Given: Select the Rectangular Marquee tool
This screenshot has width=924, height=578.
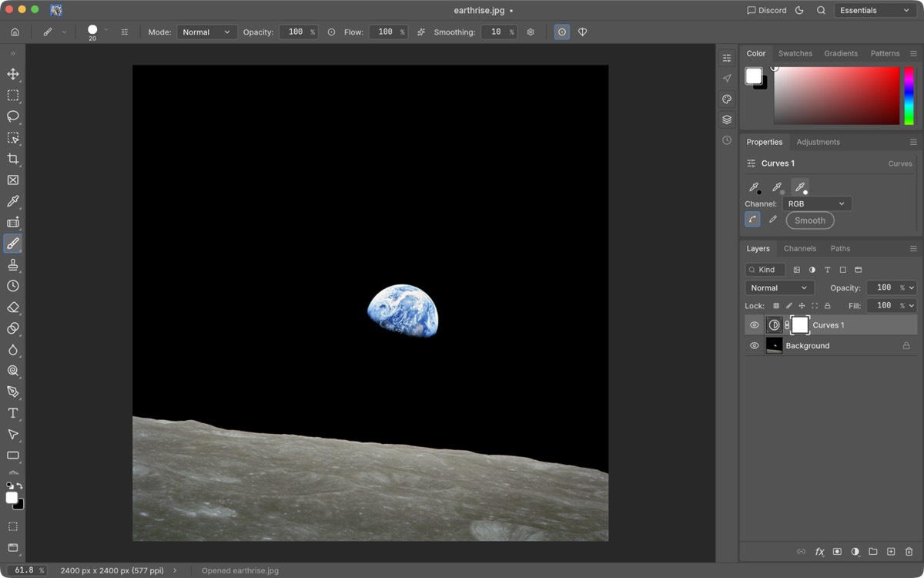Looking at the screenshot, I should [13, 96].
